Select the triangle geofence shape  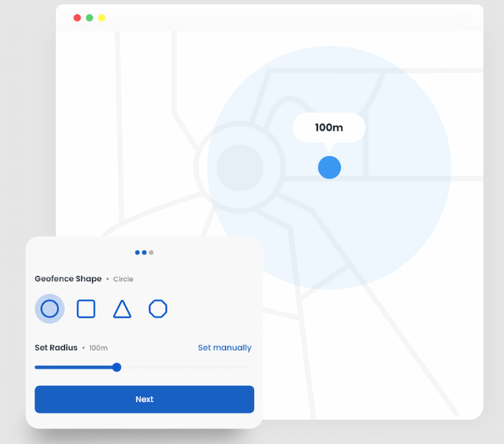click(x=122, y=309)
